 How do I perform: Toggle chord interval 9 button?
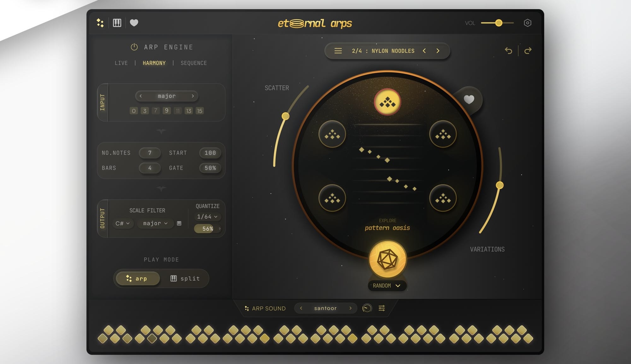[x=167, y=111]
